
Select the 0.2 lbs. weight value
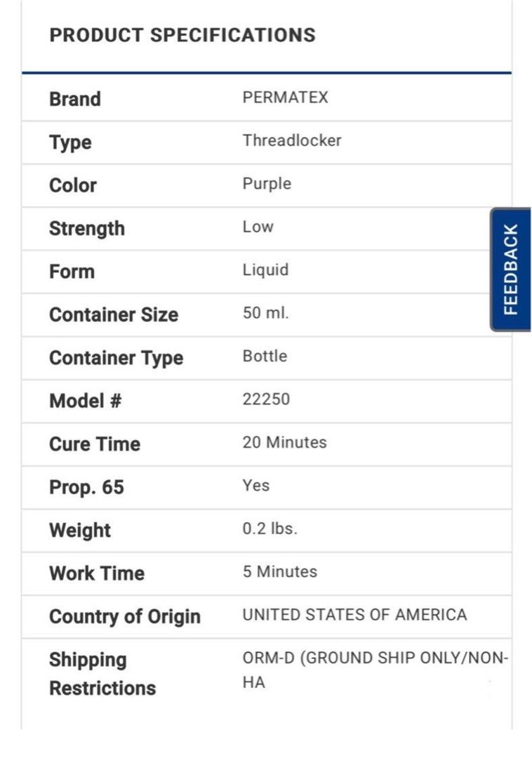270,528
